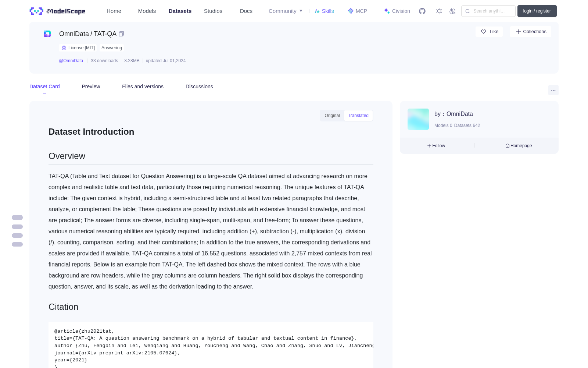Toggle light/dark theme sun icon

point(439,11)
